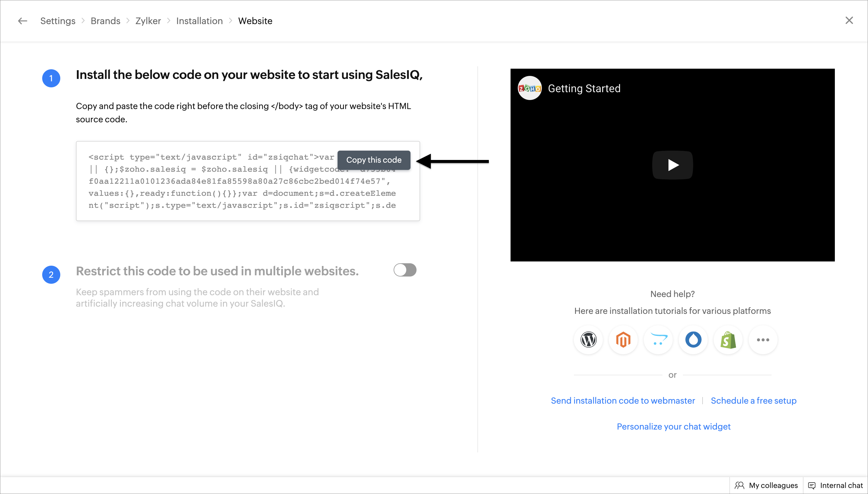Image resolution: width=868 pixels, height=494 pixels.
Task: Open the WordPress installation tutorial
Action: click(x=588, y=340)
